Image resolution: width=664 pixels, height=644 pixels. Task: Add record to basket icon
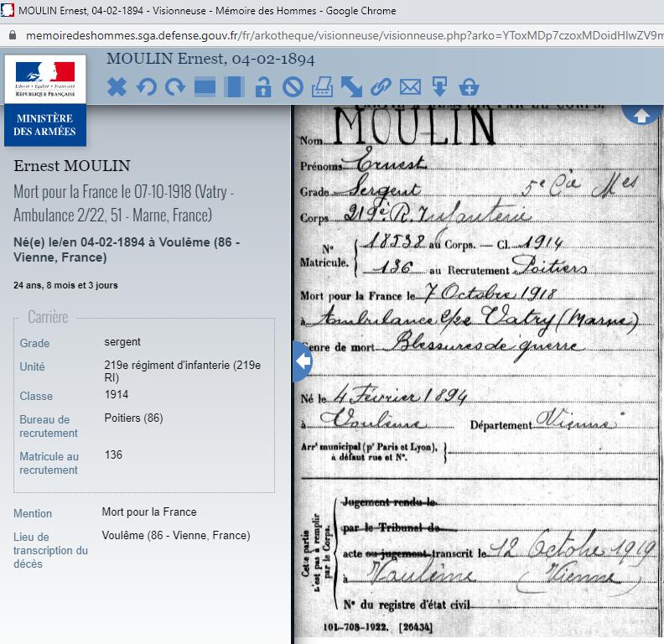[x=469, y=87]
